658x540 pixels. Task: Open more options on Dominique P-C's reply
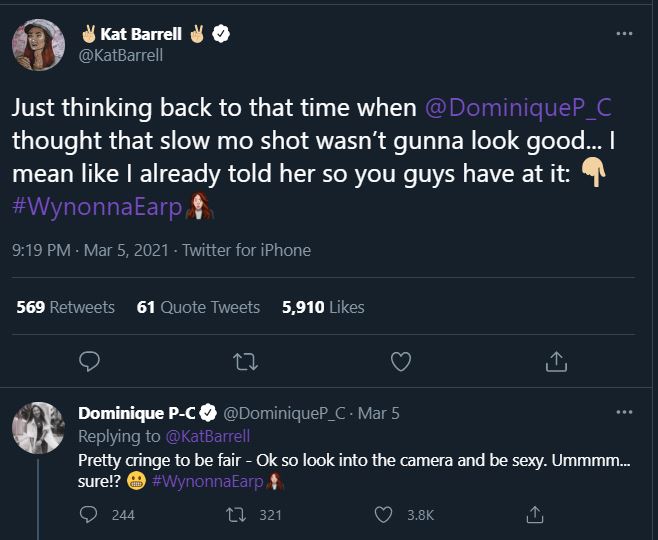(x=624, y=412)
